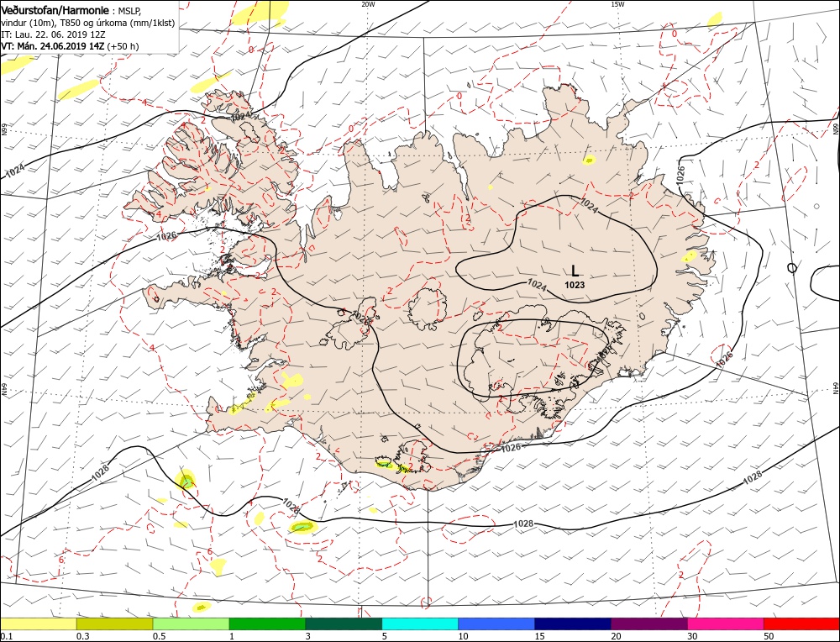Choose the purple 20 mm legend swatch

(648, 624)
